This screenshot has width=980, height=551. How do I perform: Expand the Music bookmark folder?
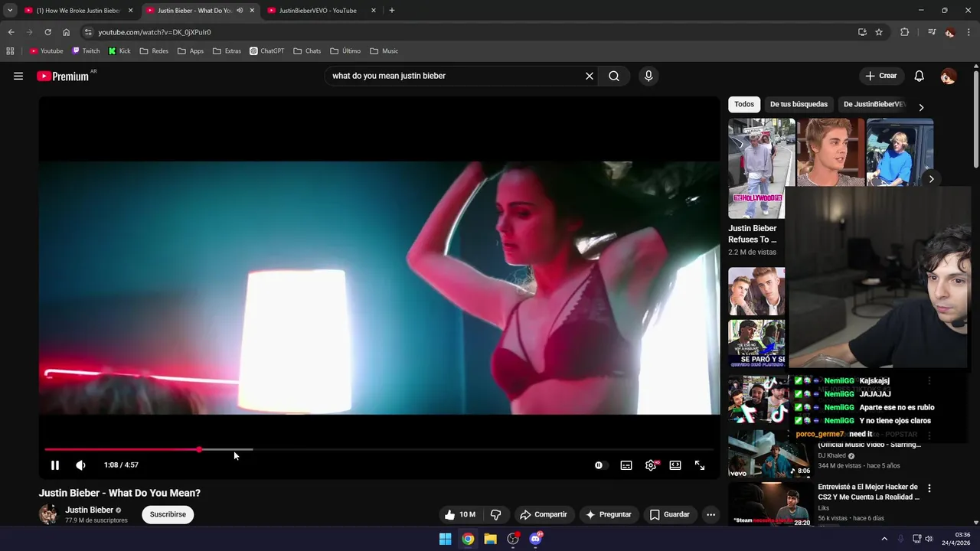[384, 51]
